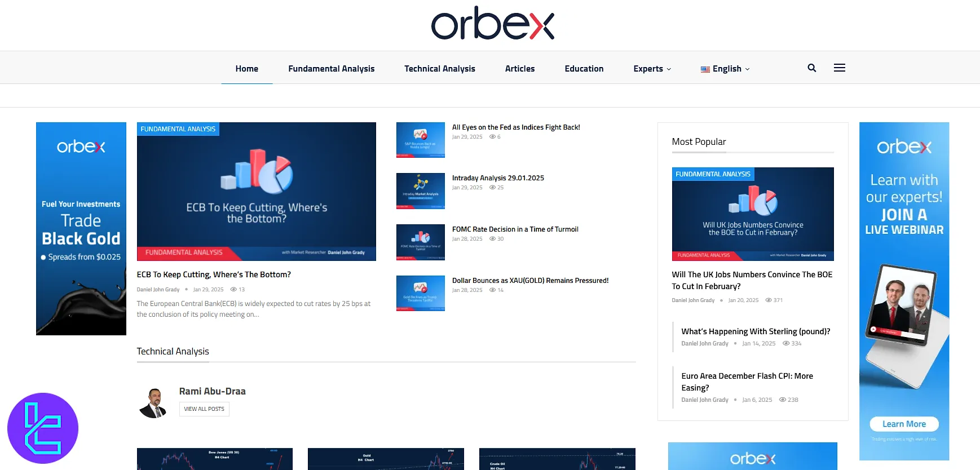
Task: Open 'Will The UK Jobs Numbers' headline
Action: click(x=752, y=280)
